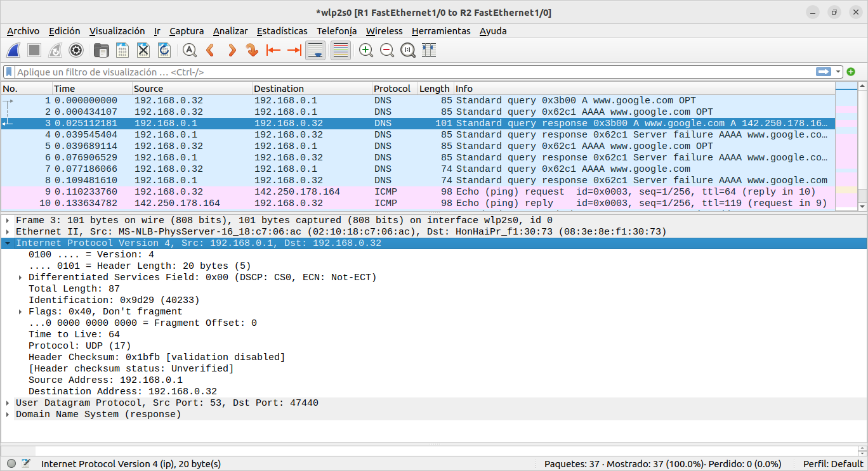Open capture file properties notepad icon
The width and height of the screenshot is (868, 471).
(26, 463)
